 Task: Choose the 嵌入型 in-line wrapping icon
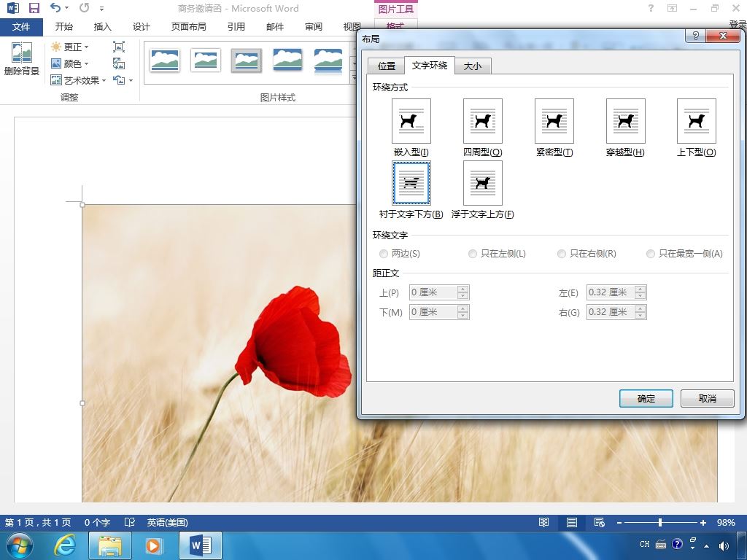tap(411, 121)
